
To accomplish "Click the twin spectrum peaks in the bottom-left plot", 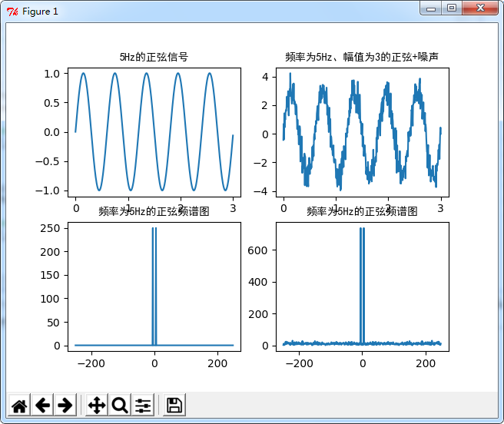I will tap(154, 286).
